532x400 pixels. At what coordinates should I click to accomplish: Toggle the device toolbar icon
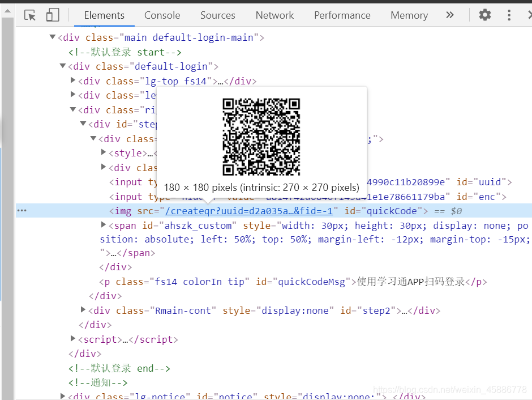53,15
